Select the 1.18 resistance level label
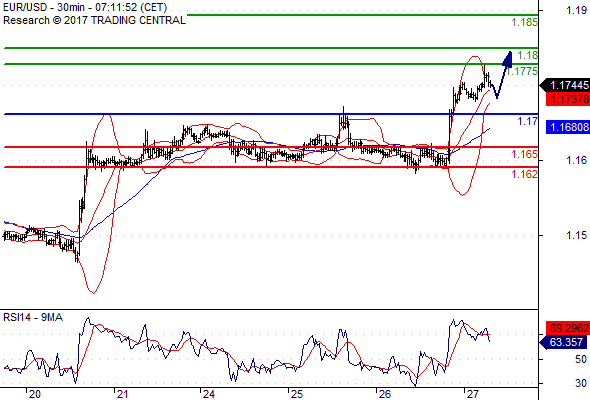Screen dimensions: 590x400 [x=528, y=55]
